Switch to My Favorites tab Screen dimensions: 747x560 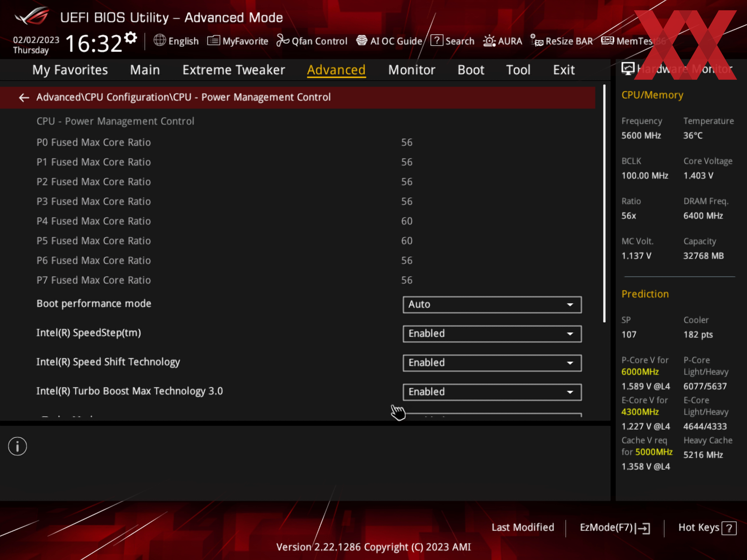coord(70,70)
